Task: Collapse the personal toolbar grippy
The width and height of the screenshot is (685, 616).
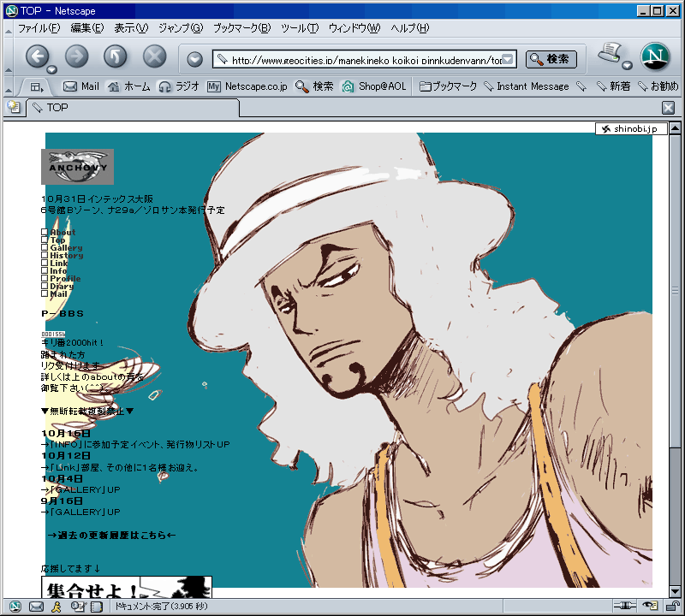Action: click(9, 86)
